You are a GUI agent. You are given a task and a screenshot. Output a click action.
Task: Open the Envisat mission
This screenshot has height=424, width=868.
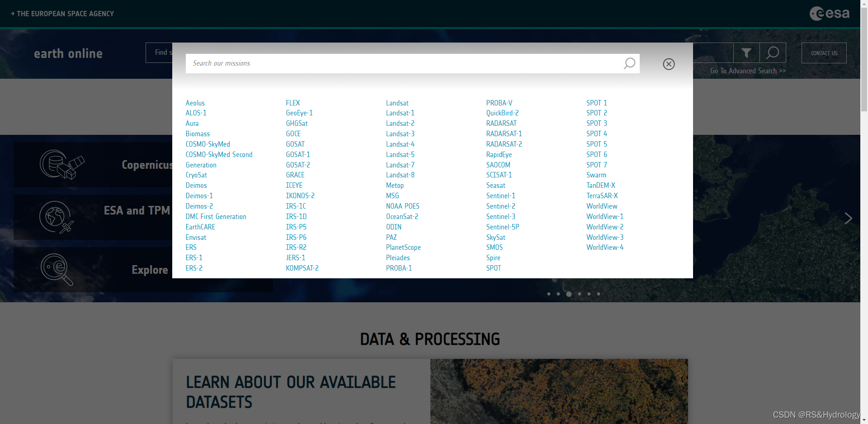point(196,238)
